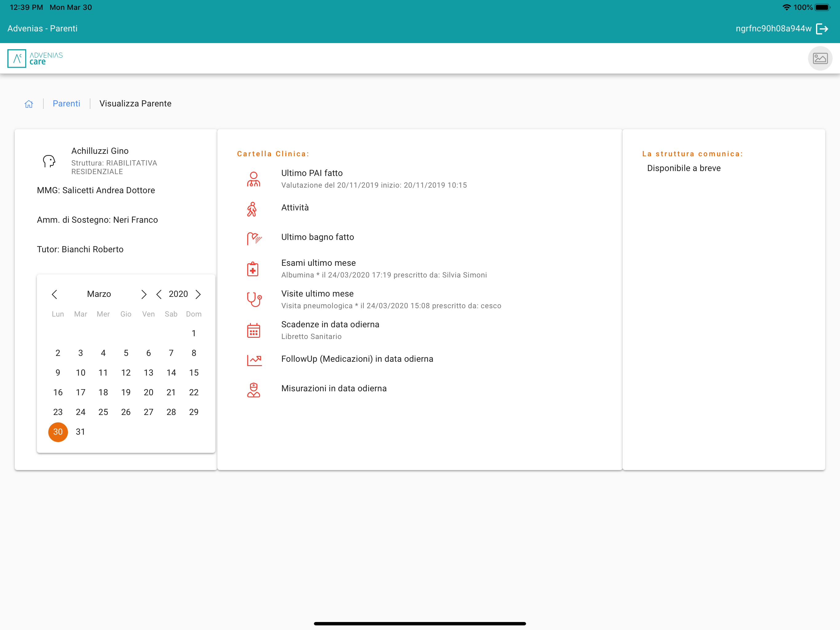Select day 12 in calendar
This screenshot has height=630, width=840.
pyautogui.click(x=126, y=373)
